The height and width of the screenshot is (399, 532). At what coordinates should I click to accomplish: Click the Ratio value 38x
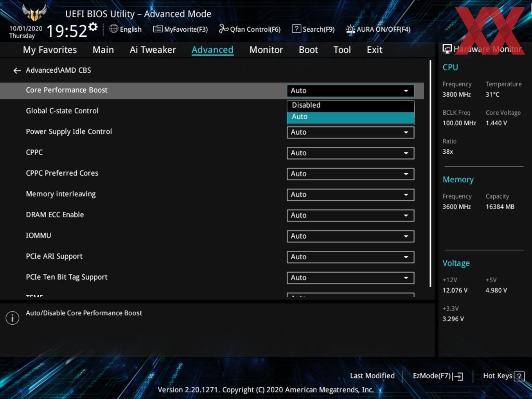point(448,151)
